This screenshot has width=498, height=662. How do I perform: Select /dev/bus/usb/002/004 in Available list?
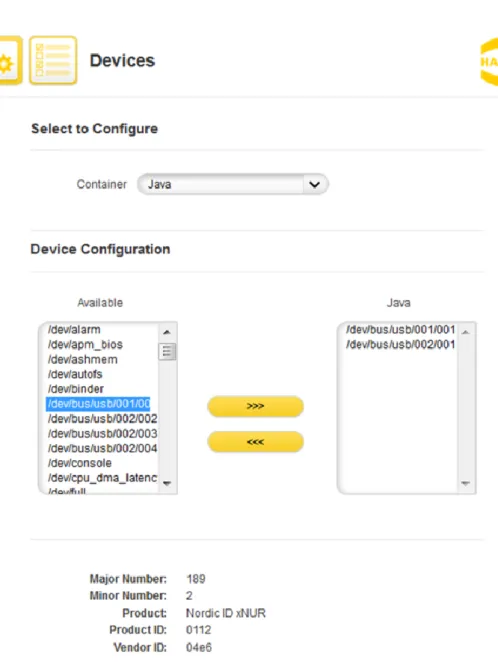click(x=102, y=448)
